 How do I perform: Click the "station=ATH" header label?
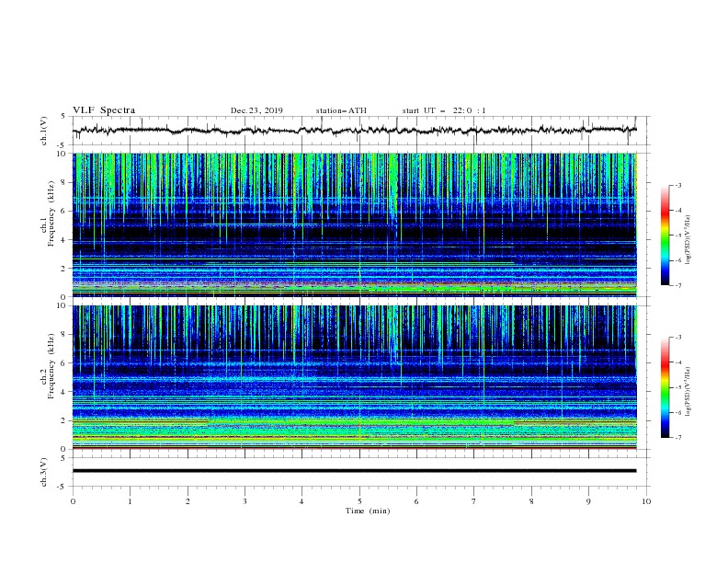(341, 110)
